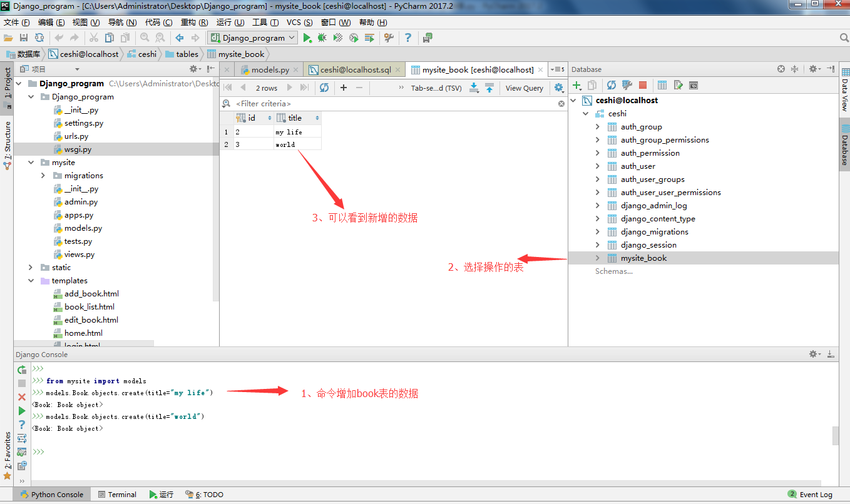Collapse the templates folder
The width and height of the screenshot is (850, 504).
[x=31, y=281]
